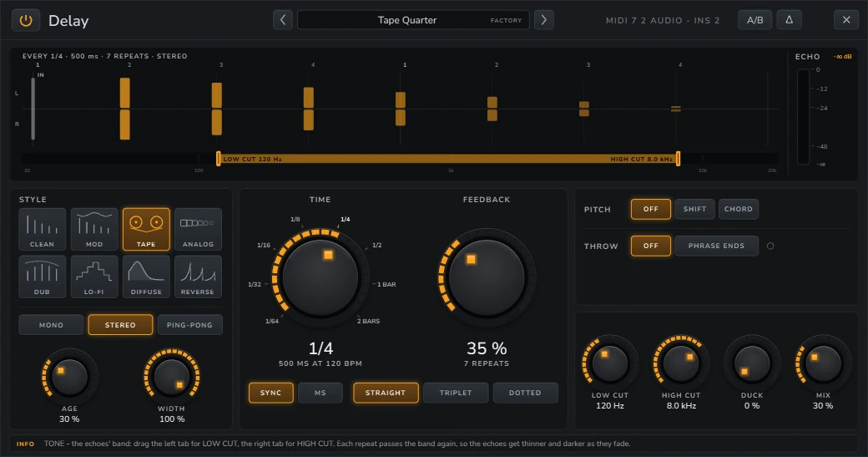
Task: Click the Mix 30 % value
Action: click(x=823, y=405)
